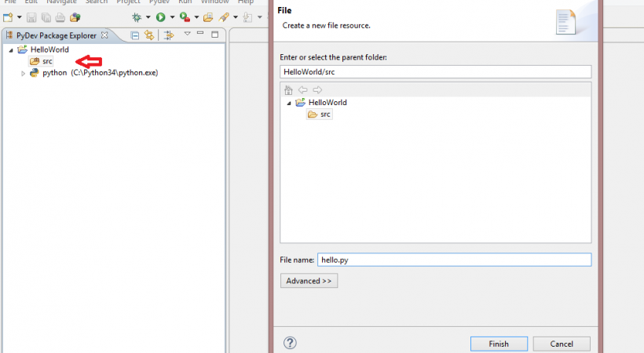Image resolution: width=644 pixels, height=353 pixels.
Task: Open the dropdown arrow beside Run button
Action: (x=171, y=17)
